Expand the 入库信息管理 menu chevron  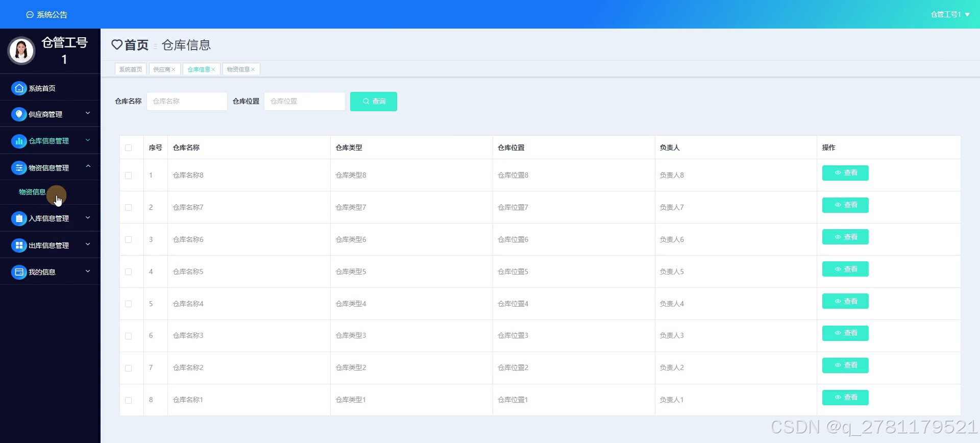pyautogui.click(x=88, y=217)
